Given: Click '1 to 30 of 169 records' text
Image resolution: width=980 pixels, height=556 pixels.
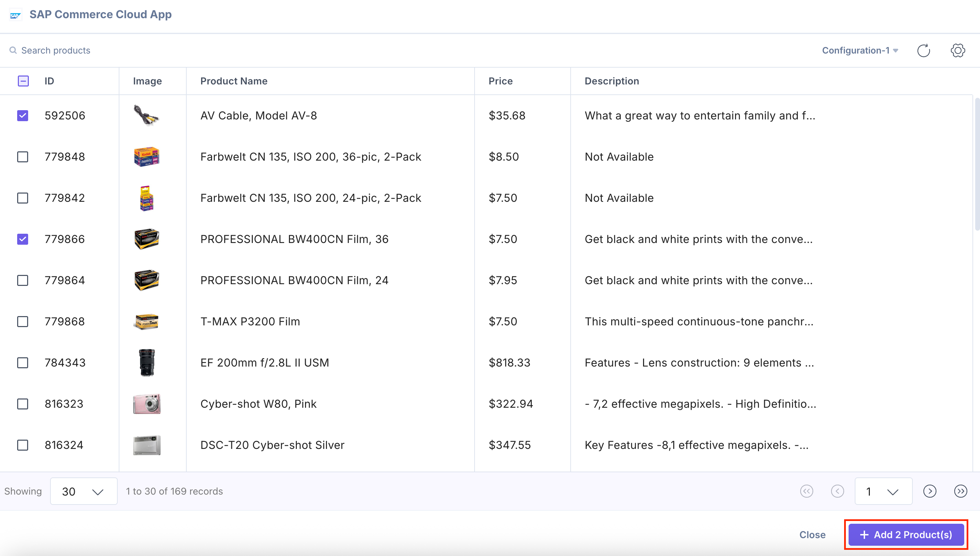Looking at the screenshot, I should [174, 491].
